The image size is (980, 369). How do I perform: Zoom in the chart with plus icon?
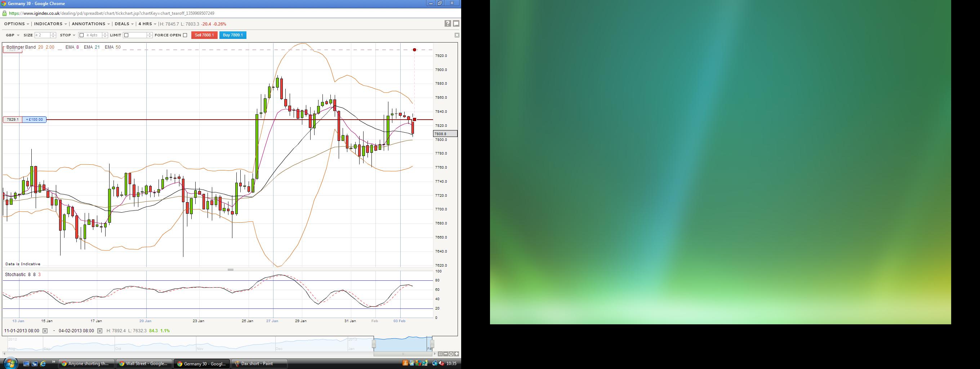click(x=456, y=354)
